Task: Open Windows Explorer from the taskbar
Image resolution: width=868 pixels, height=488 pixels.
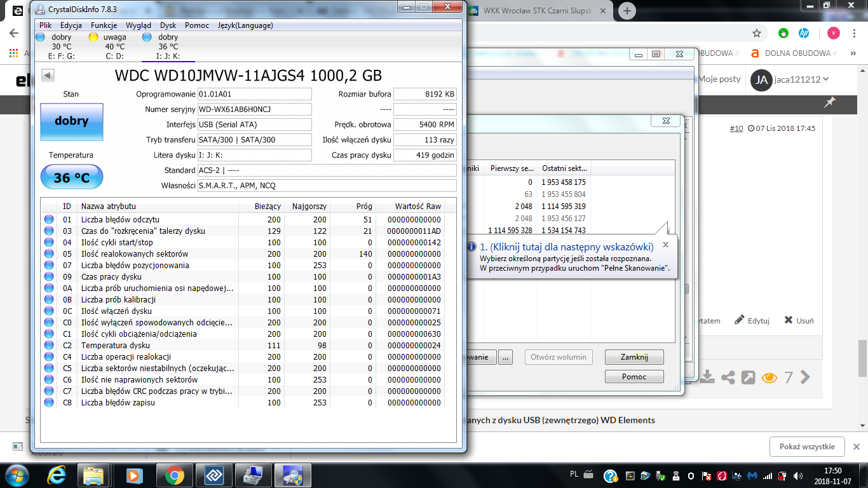Action: [x=94, y=475]
